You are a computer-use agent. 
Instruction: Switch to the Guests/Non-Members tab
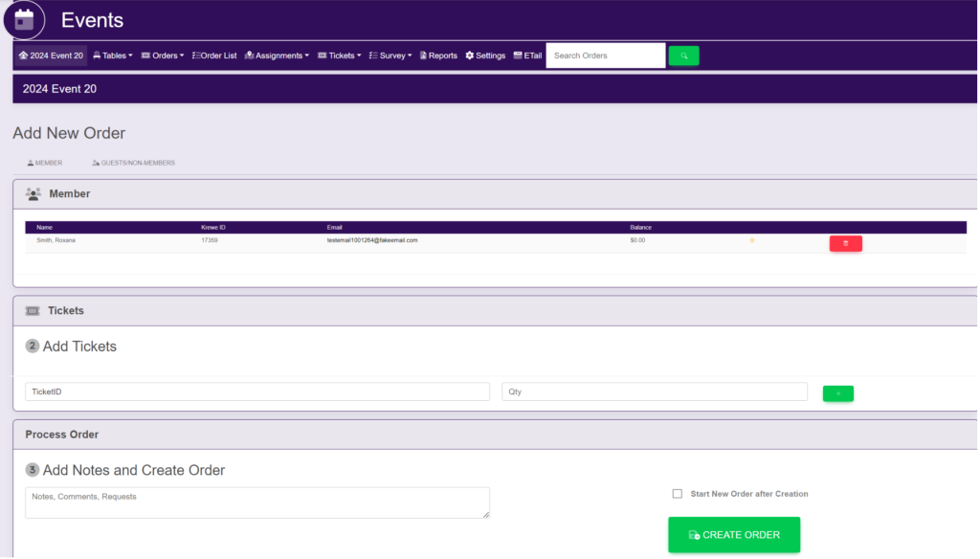133,163
